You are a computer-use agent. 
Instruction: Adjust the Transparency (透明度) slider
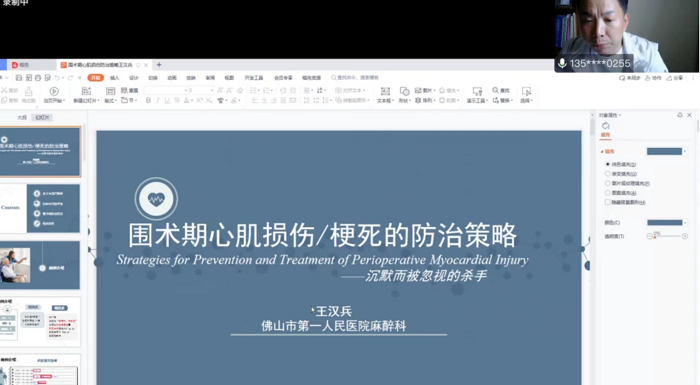click(667, 236)
